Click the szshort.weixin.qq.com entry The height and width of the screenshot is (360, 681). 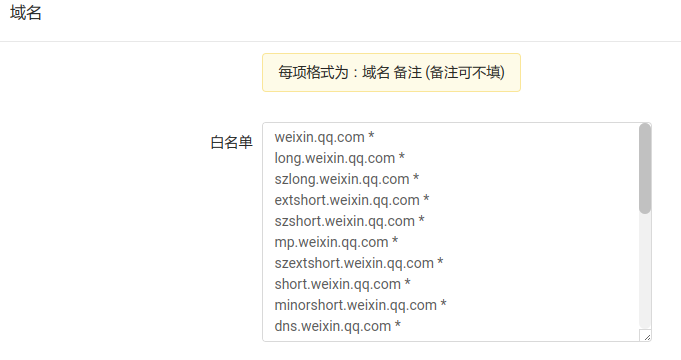pos(349,221)
